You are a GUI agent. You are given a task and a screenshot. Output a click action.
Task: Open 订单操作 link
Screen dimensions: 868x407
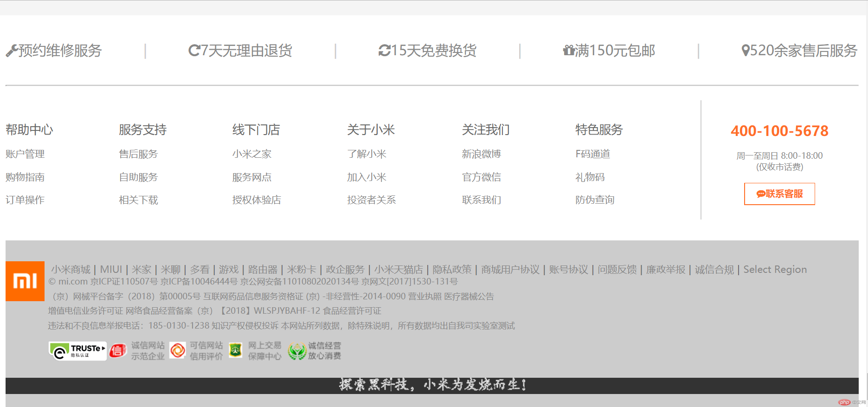coord(25,200)
